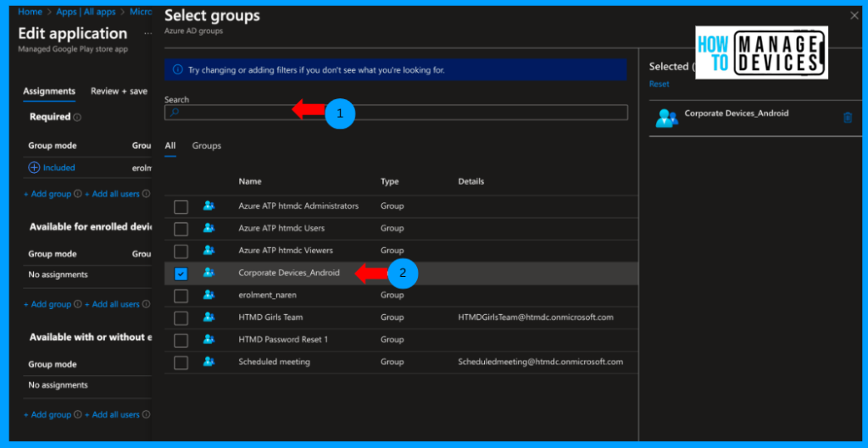
Task: Select the Azure ATP htmdc Users row name
Action: (281, 228)
